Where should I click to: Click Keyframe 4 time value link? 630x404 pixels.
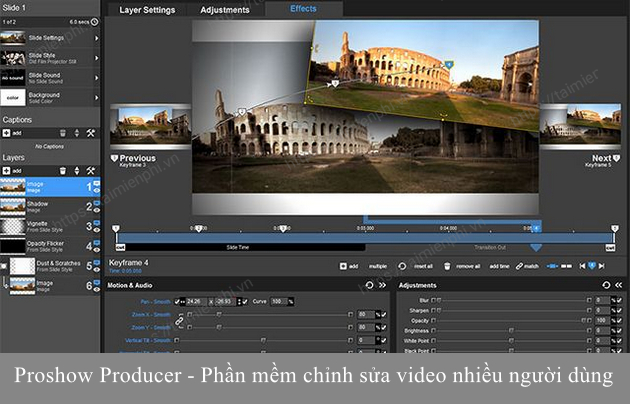[125, 271]
